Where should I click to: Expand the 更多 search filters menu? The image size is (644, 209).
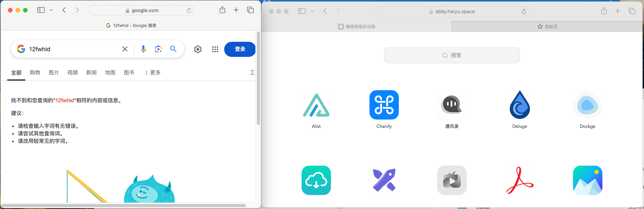tap(153, 73)
